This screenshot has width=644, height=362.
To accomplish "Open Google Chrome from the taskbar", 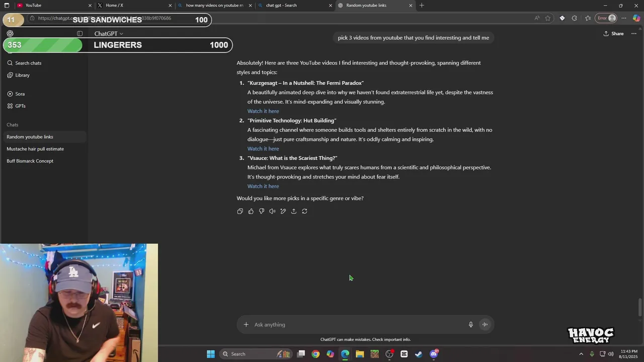I will click(x=315, y=354).
